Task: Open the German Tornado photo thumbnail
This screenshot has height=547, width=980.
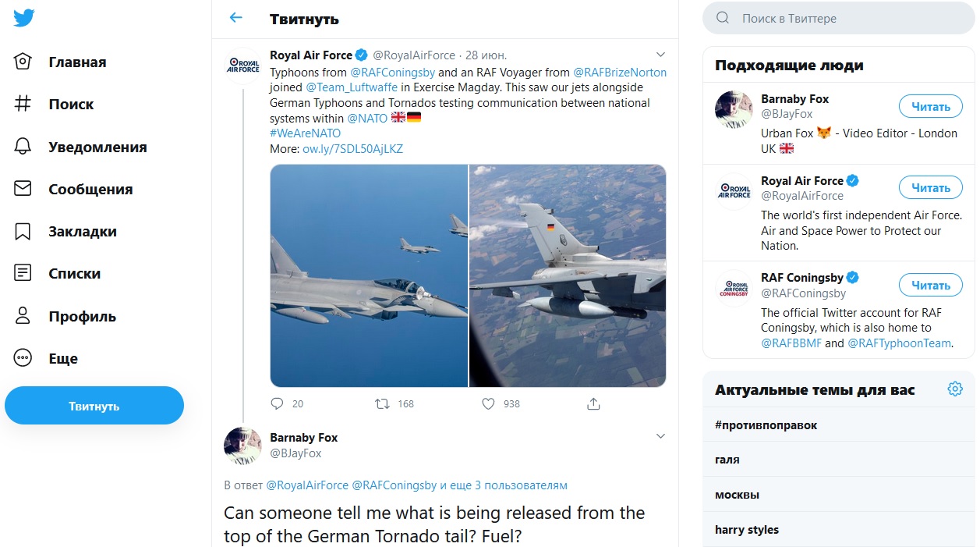Action: [x=568, y=275]
